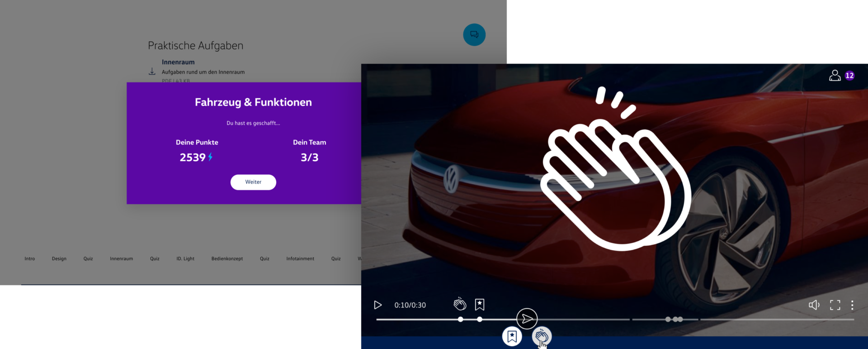Click the clap icon beside the timestamp
The image size is (868, 349).
[460, 304]
